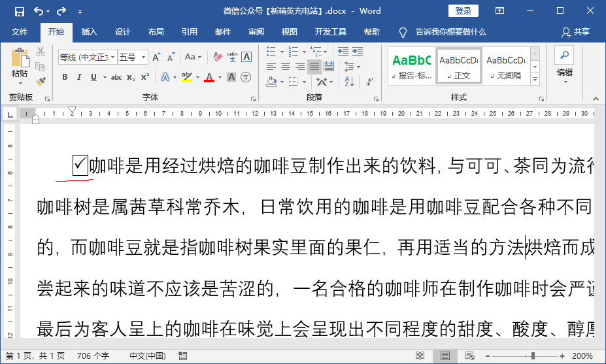Toggle justify alignment
This screenshot has width=606, height=364.
(x=314, y=67)
